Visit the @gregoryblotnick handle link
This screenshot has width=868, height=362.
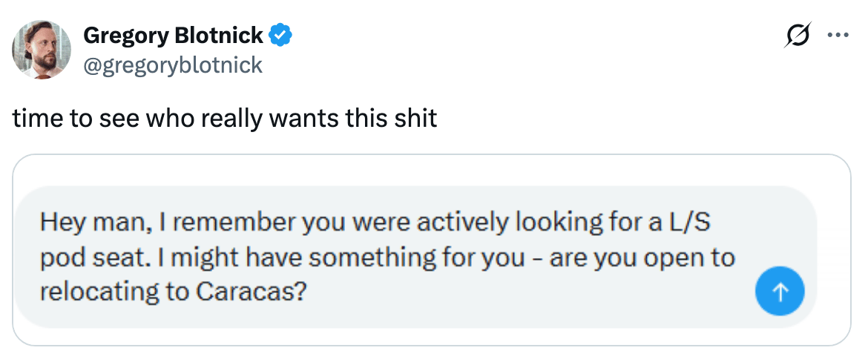tap(173, 65)
